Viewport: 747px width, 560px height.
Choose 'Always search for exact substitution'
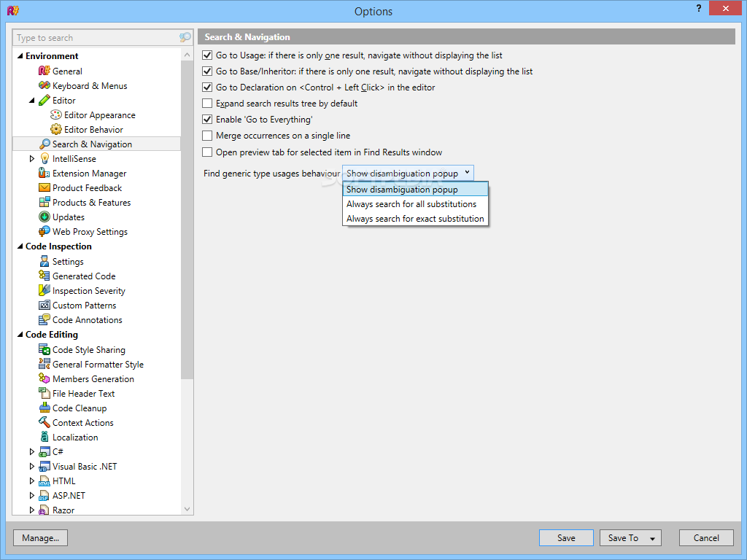[415, 219]
